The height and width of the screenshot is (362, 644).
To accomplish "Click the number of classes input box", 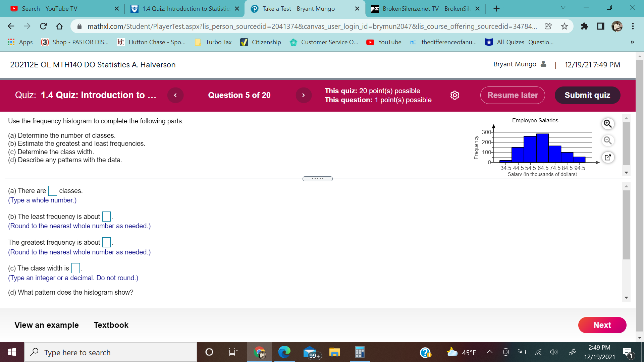I will (53, 191).
